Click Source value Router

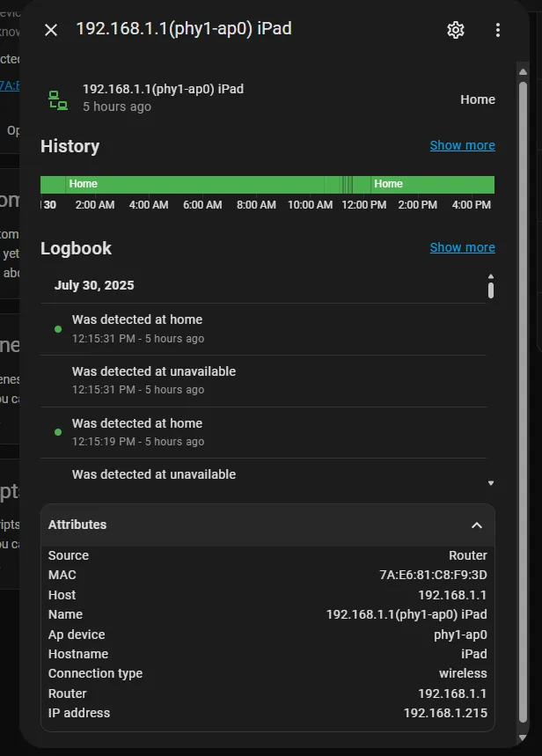coord(468,555)
